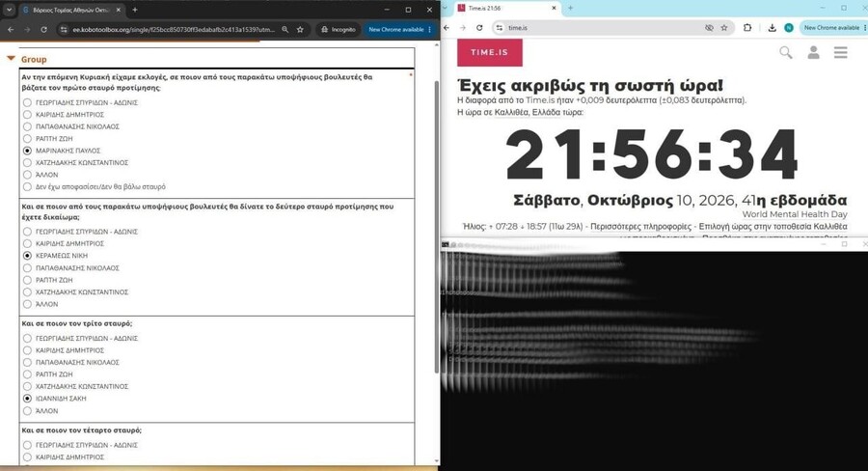Viewport: 868px width, 471px height.
Task: Select ΧΑΤΖΗΔΑΚΗΣ ΚΩΝΣΤΑΝΤΙΝΟΣ for second preference
Action: click(27, 292)
